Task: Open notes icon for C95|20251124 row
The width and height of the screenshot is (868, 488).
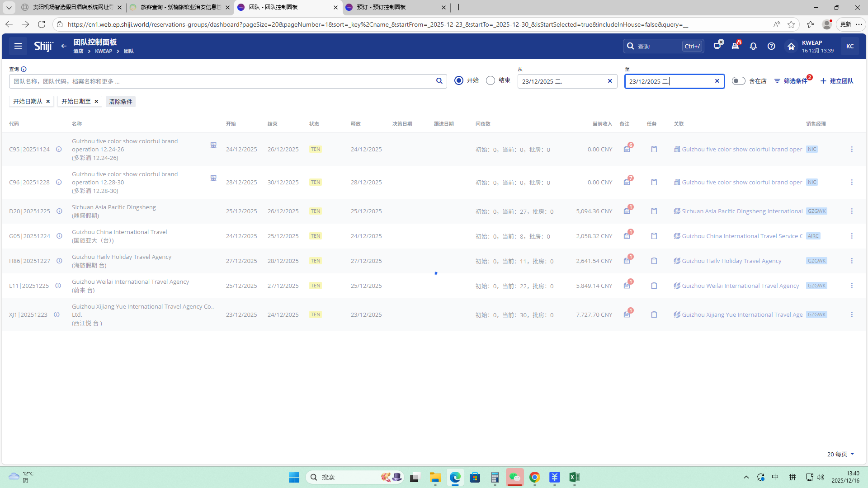Action: click(627, 149)
